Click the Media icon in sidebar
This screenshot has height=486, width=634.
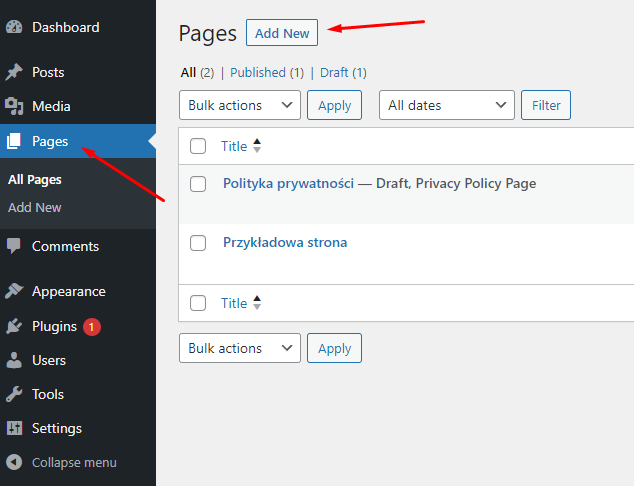click(14, 106)
